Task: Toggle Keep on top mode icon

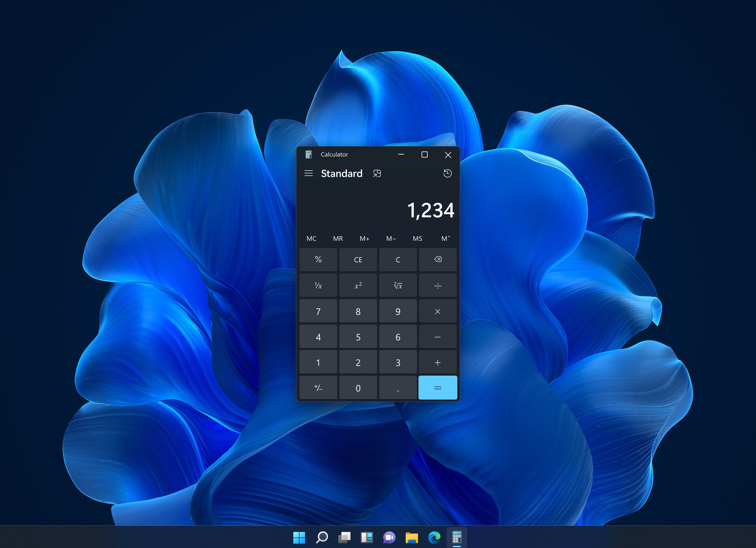Action: point(377,173)
